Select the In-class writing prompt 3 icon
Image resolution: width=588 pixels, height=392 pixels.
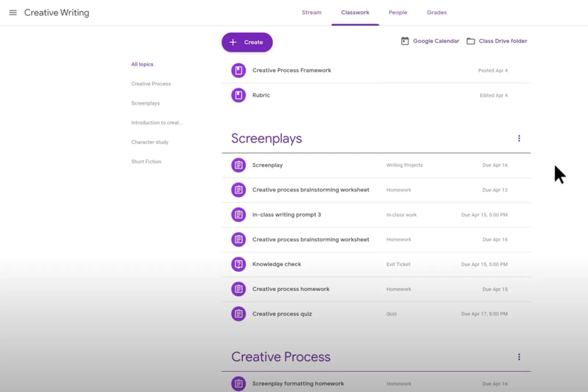point(239,215)
